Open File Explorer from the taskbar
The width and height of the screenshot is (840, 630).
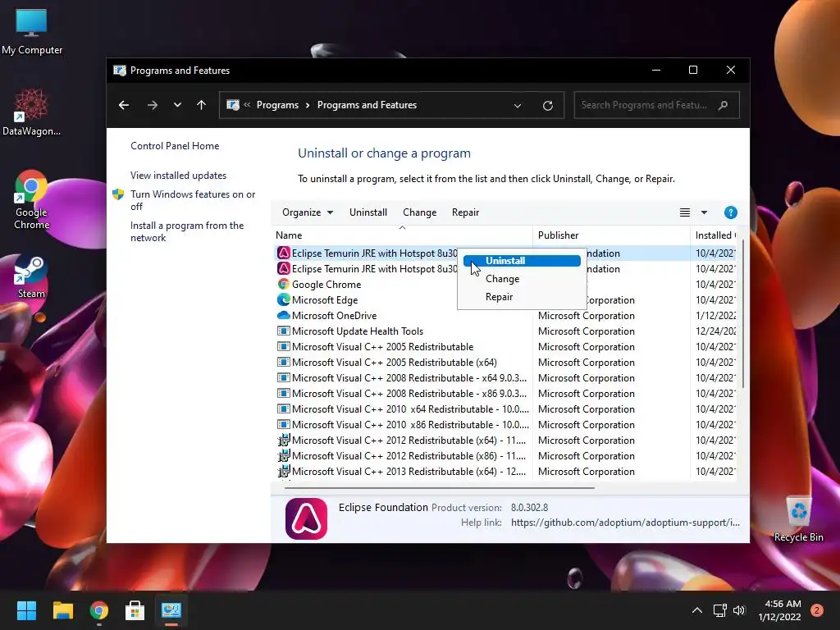click(x=62, y=610)
